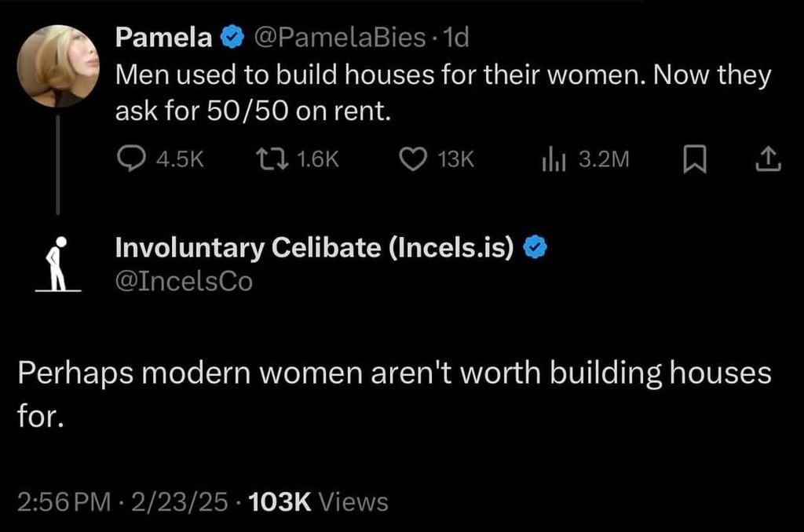Screen dimensions: 804x532
Task: Open the Incels.is standing figure avatar
Action: coord(57,264)
